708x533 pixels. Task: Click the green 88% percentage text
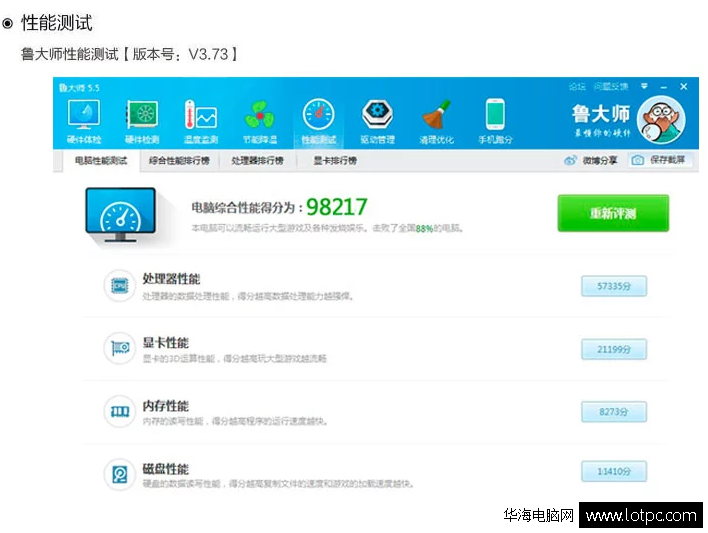coord(424,229)
